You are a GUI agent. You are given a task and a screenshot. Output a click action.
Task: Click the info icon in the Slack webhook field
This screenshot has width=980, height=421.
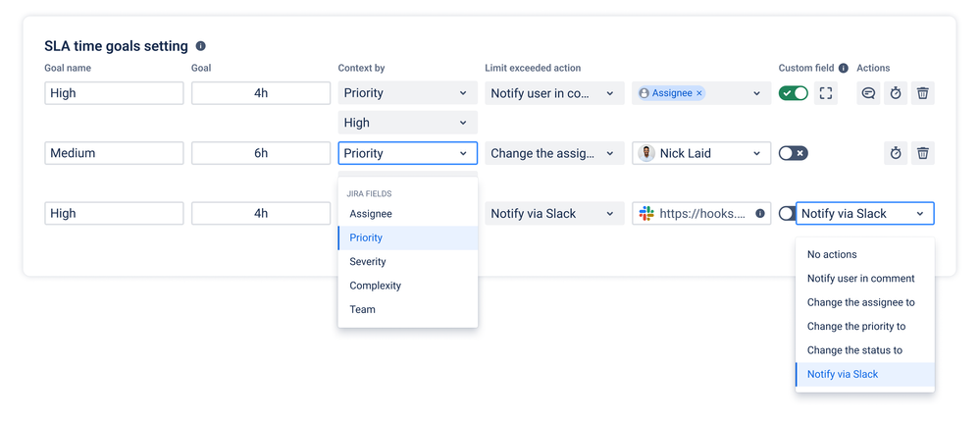pyautogui.click(x=760, y=213)
